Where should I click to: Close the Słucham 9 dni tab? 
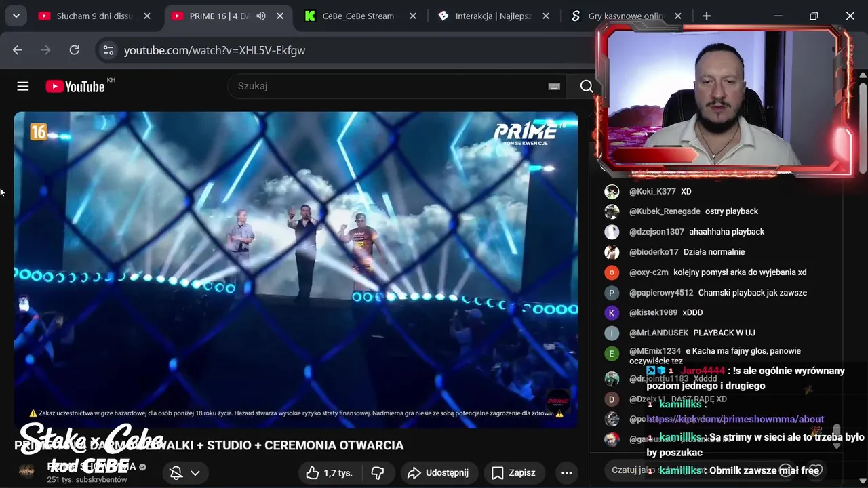pyautogui.click(x=147, y=16)
